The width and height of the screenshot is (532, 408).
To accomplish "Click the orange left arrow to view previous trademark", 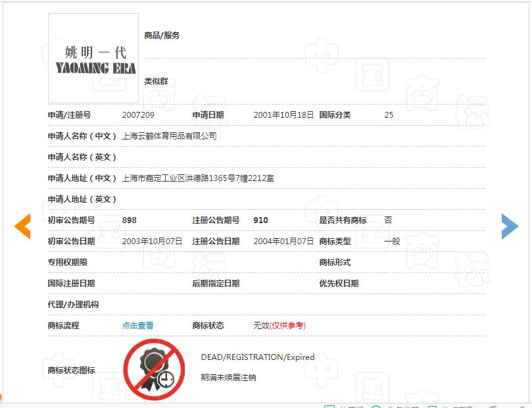I will pos(22,226).
